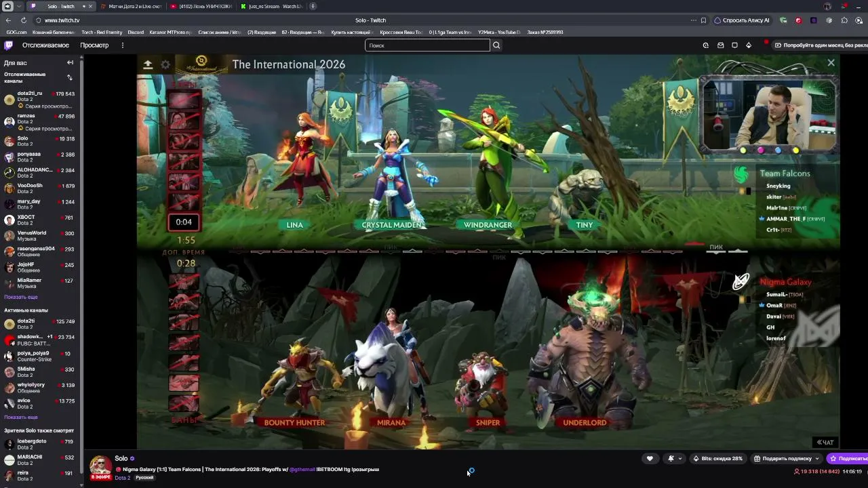Click VooDooSh channel avatar
This screenshot has height=488, width=868.
9,188
